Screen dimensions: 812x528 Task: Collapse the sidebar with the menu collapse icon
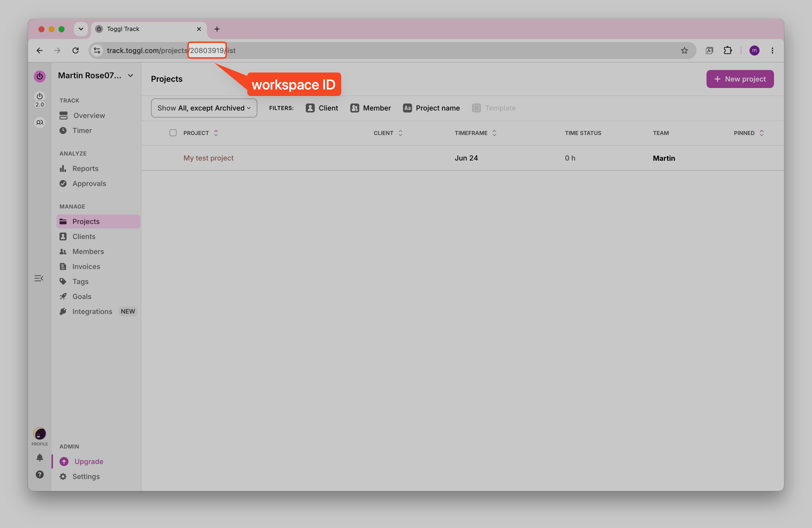pos(39,278)
